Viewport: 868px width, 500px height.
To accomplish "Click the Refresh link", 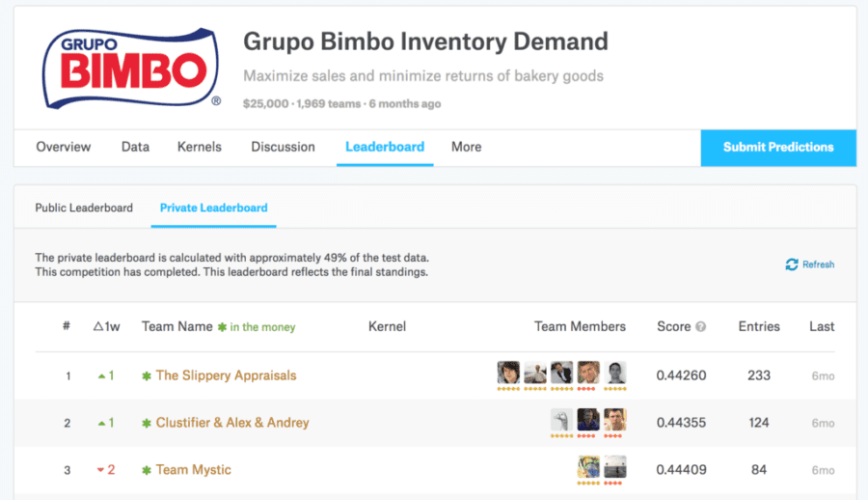I will (x=810, y=264).
